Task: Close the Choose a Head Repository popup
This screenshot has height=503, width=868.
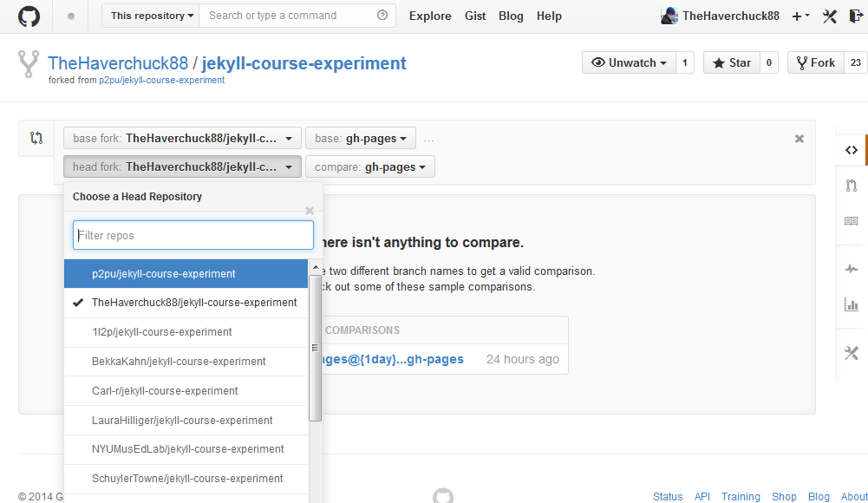Action: coord(310,211)
